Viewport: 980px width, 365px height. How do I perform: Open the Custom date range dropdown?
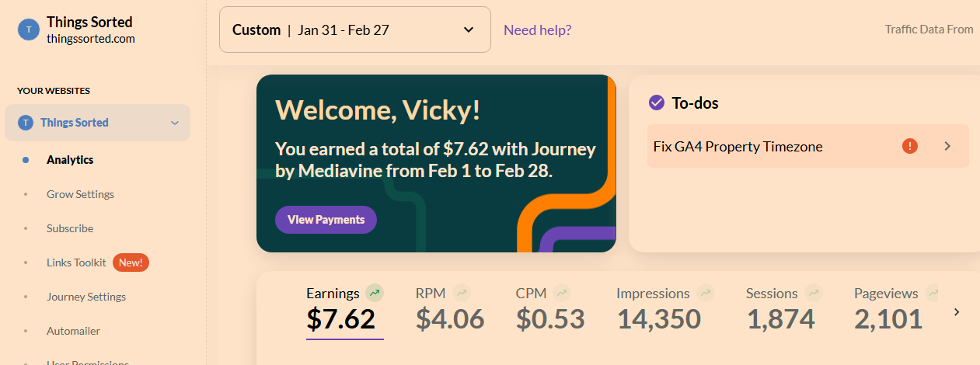click(355, 30)
